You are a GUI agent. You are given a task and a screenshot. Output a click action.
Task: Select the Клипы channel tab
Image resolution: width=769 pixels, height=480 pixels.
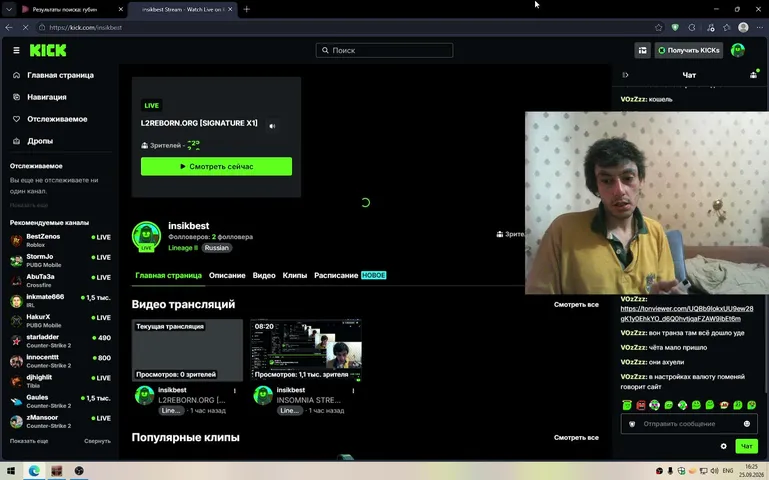coord(295,276)
